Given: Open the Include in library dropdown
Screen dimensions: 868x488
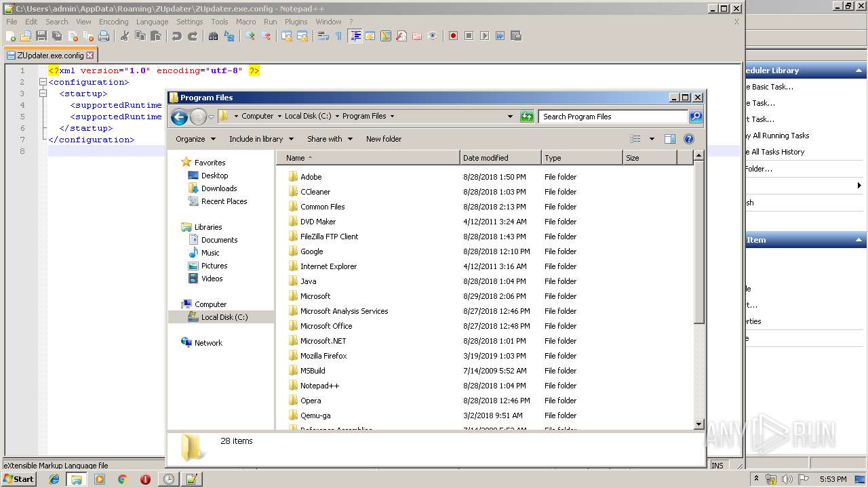Looking at the screenshot, I should 261,139.
